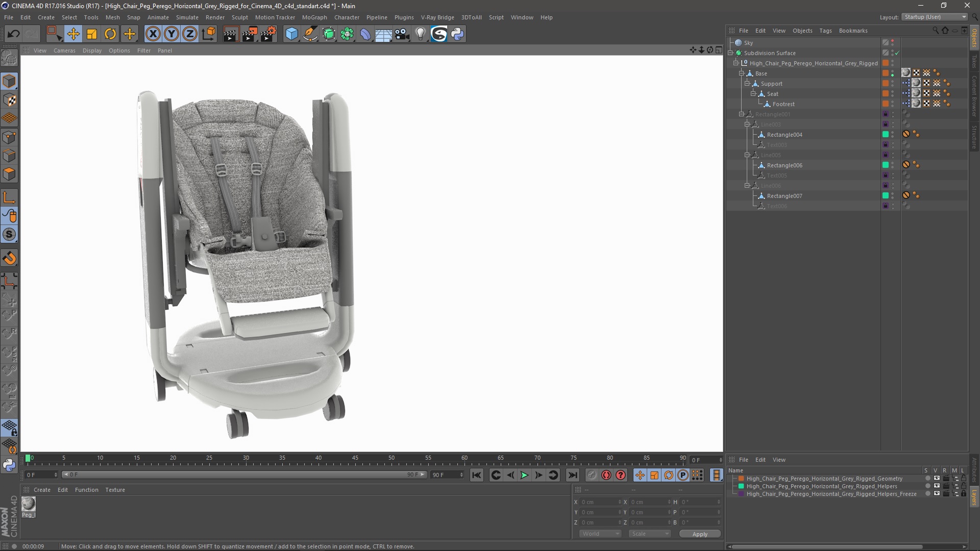Open the V-Ray Bridge menu
Image resolution: width=980 pixels, height=551 pixels.
(x=437, y=17)
